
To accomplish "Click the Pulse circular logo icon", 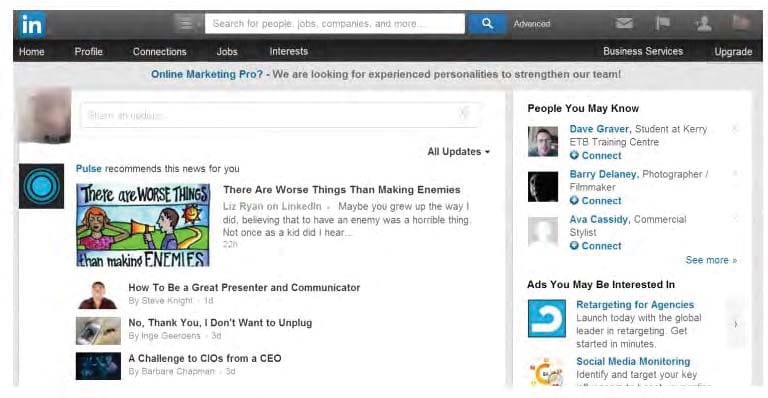I will [x=42, y=186].
